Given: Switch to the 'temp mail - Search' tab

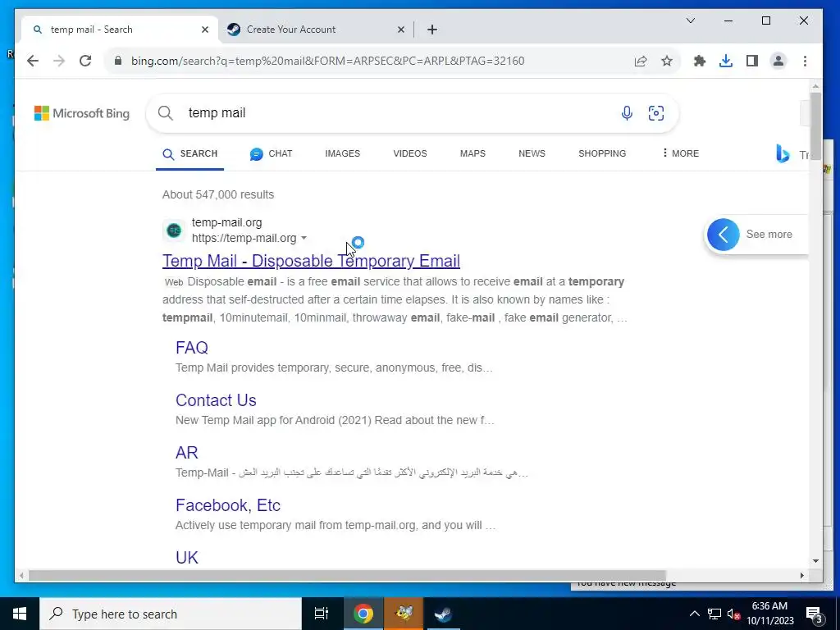Looking at the screenshot, I should [120, 30].
